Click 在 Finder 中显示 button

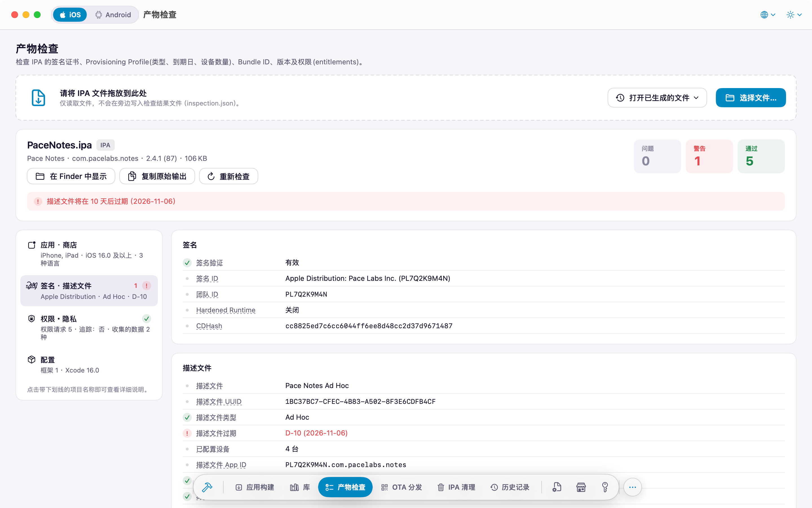71,176
